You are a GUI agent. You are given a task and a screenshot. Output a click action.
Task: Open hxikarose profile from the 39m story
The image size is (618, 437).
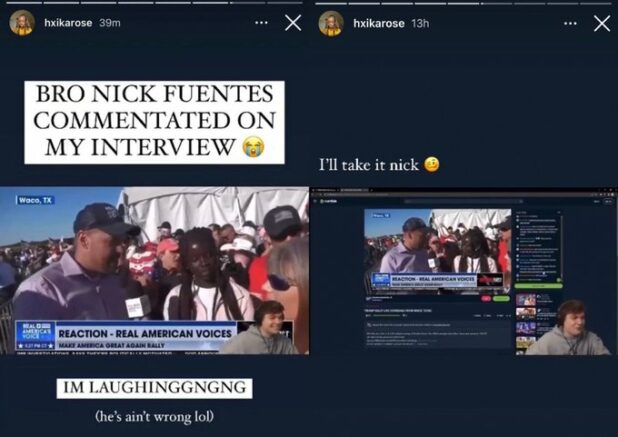click(67, 23)
